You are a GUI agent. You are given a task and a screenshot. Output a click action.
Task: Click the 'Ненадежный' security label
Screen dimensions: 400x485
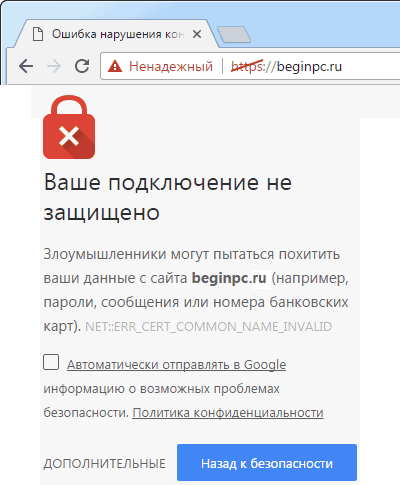point(171,66)
